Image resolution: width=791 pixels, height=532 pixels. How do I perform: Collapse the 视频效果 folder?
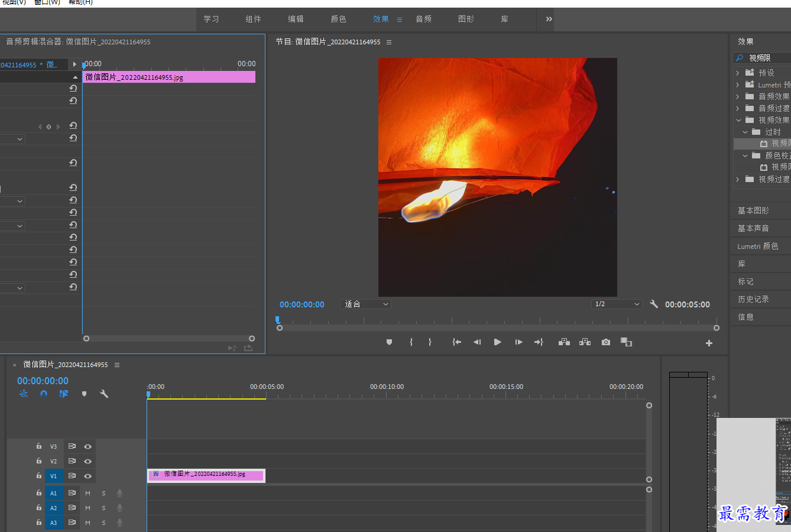pos(738,120)
